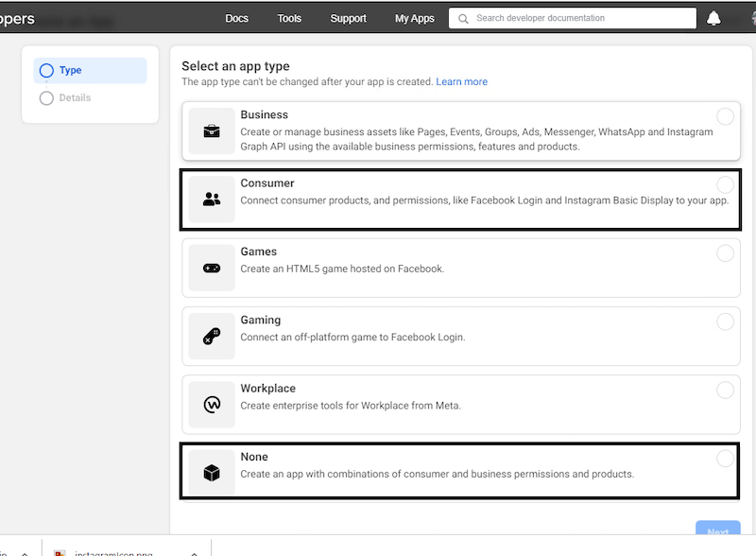Open the Docs menu
Screen dimensions: 756x556
(x=237, y=18)
